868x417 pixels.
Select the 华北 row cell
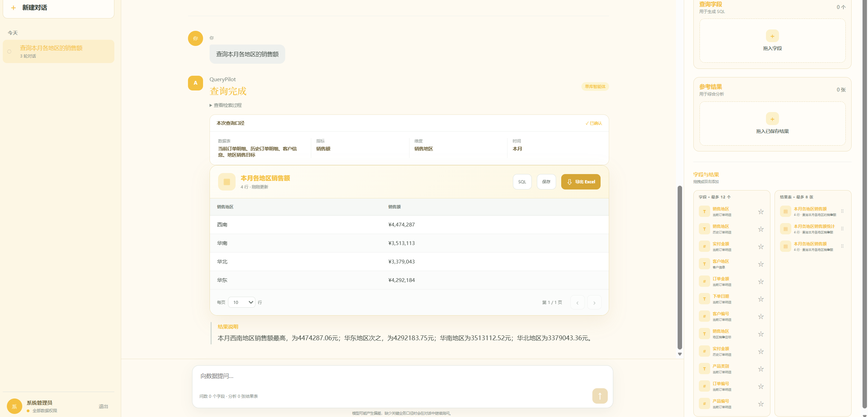point(222,262)
